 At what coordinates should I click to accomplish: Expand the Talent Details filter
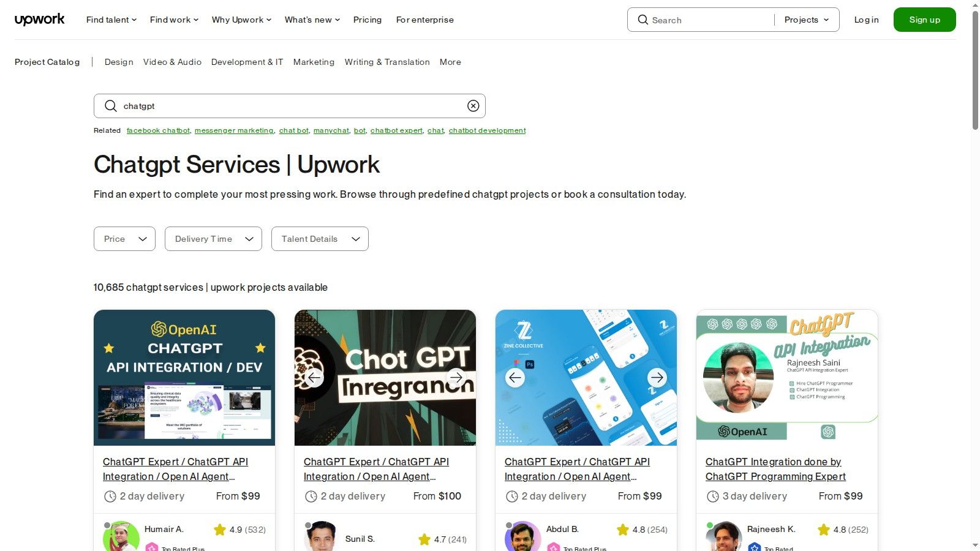point(319,239)
